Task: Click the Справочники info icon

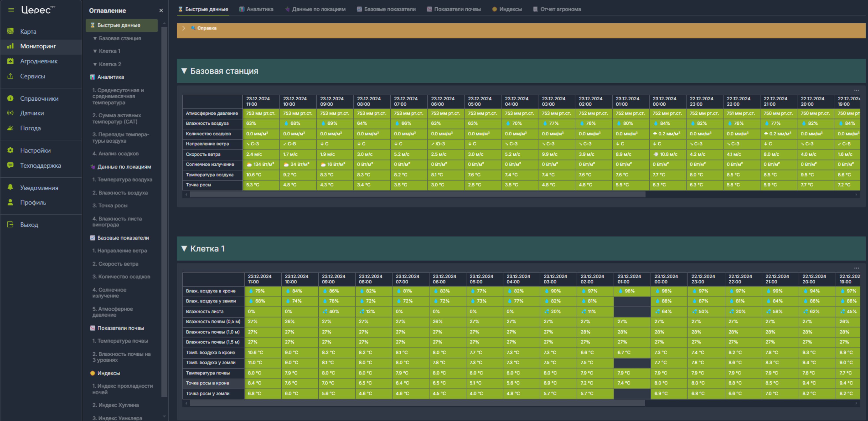Action: [11, 98]
